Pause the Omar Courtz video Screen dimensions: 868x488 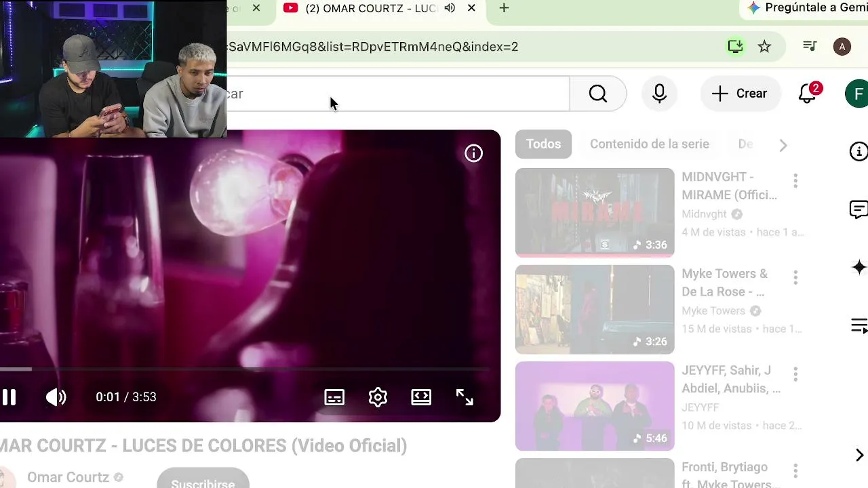(x=9, y=397)
